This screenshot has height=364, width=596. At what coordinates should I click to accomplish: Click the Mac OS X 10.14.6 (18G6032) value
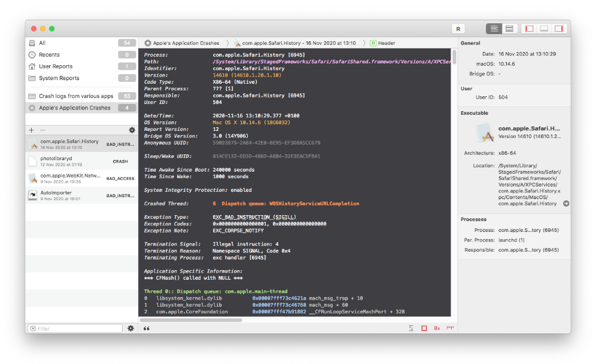coord(251,123)
